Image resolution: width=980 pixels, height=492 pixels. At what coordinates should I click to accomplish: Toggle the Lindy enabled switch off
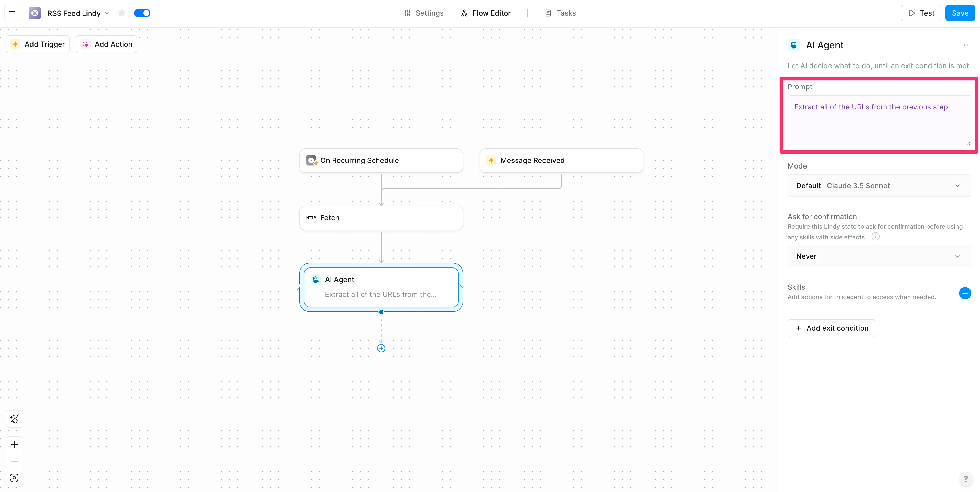142,13
